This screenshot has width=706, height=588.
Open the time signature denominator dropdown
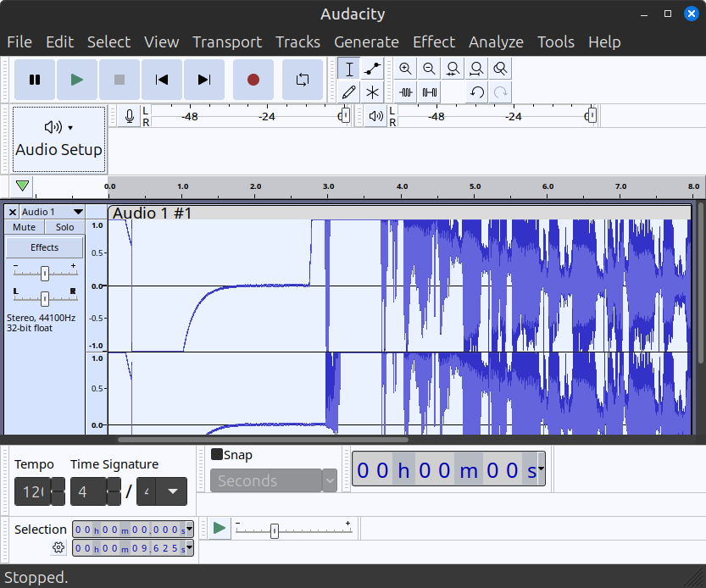click(x=172, y=491)
